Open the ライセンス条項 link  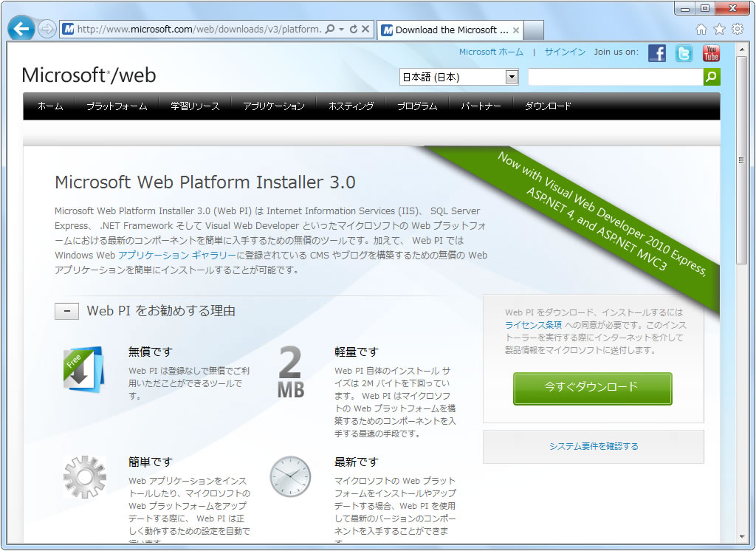pyautogui.click(x=533, y=324)
